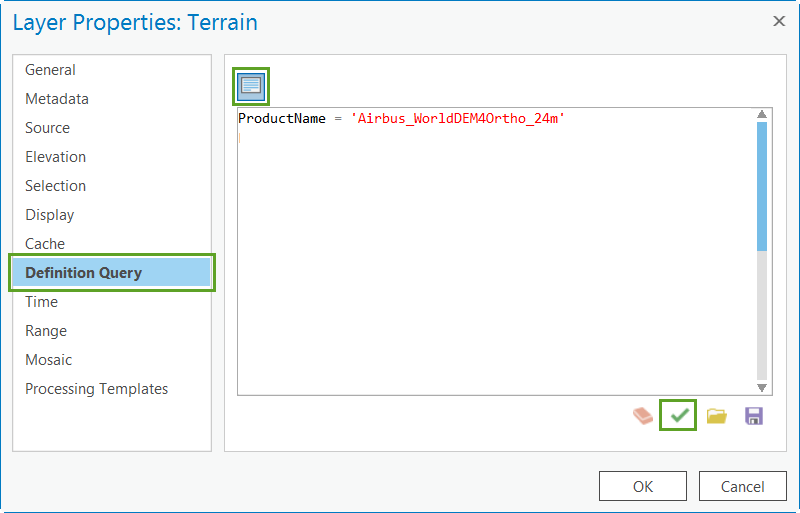Cancel the Layer Properties dialog
The width and height of the screenshot is (800, 513).
742,486
